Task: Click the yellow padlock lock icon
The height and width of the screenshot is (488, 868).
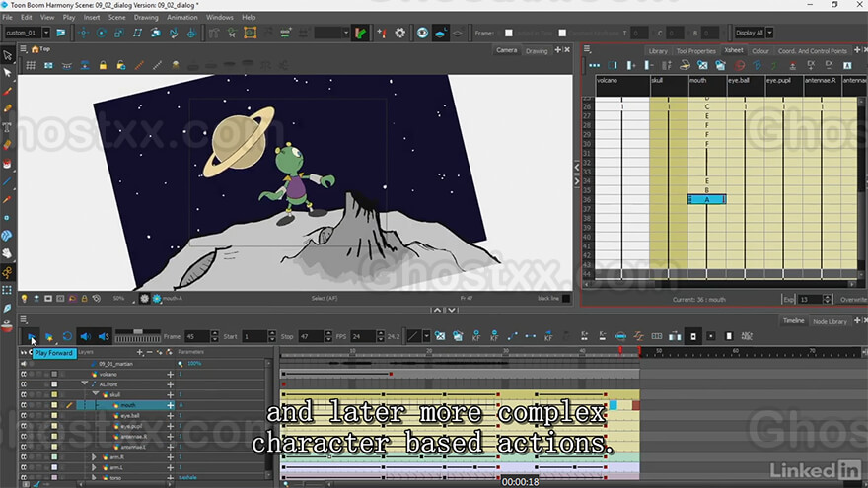Action: tap(103, 65)
